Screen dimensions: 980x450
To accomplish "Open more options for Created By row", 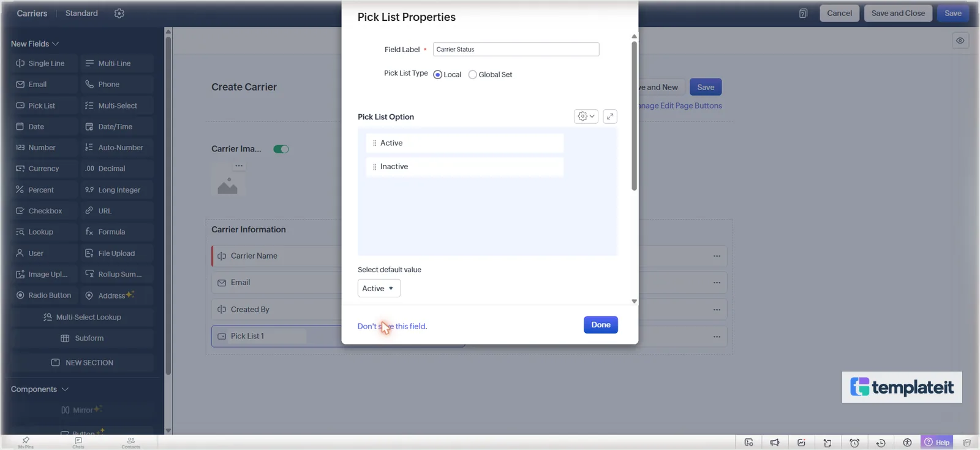I will [x=717, y=310].
